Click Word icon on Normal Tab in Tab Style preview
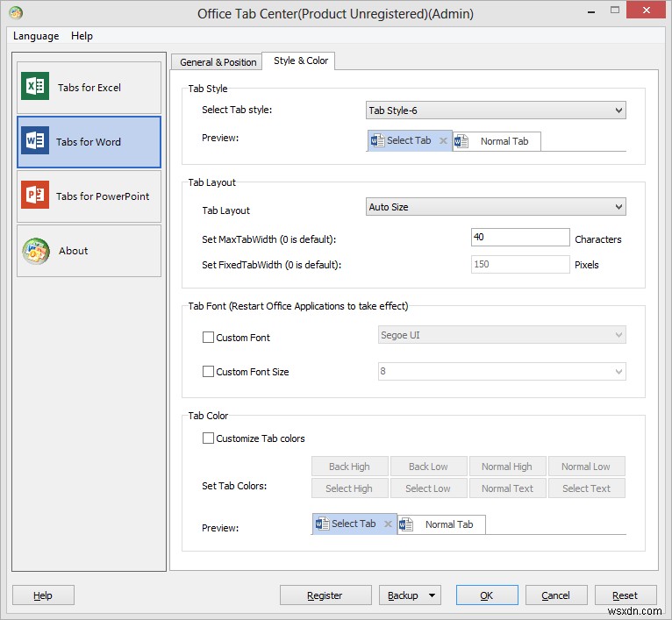This screenshot has width=672, height=620. tap(462, 141)
